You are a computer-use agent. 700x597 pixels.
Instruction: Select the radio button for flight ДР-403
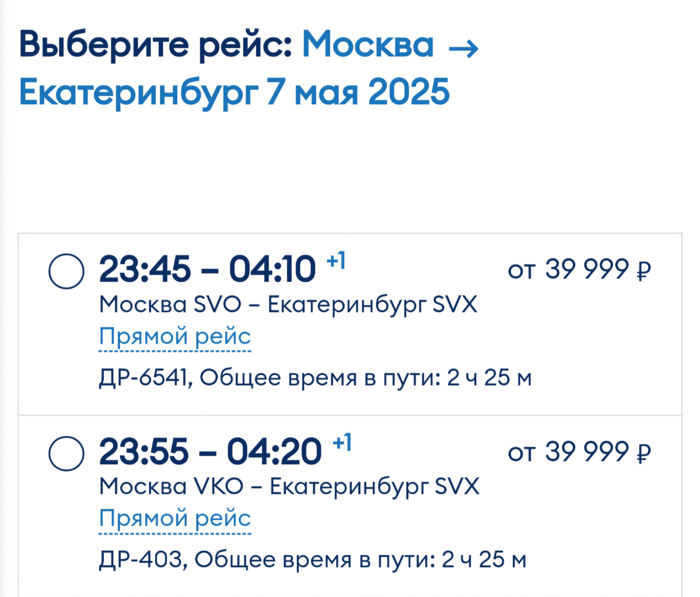(x=66, y=452)
